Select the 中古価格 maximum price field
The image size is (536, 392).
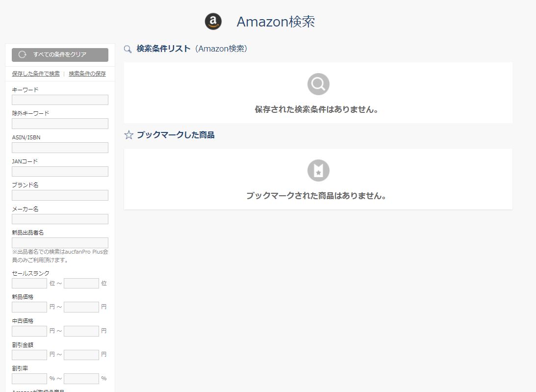point(81,331)
